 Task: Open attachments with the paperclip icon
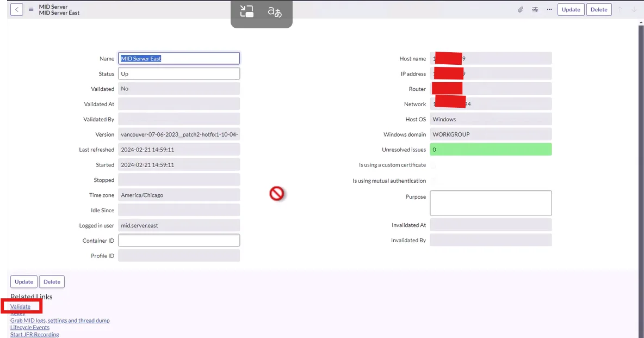pyautogui.click(x=521, y=9)
